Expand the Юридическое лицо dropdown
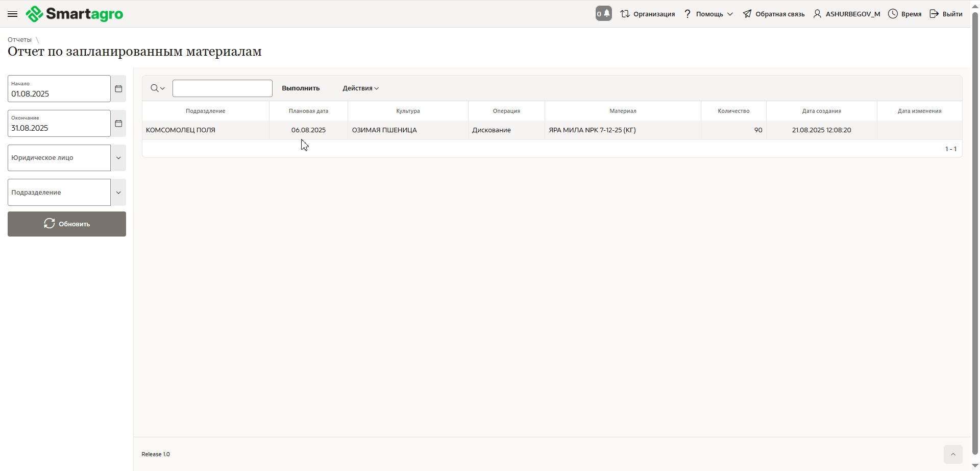Viewport: 980px width, 471px height. pyautogui.click(x=118, y=158)
